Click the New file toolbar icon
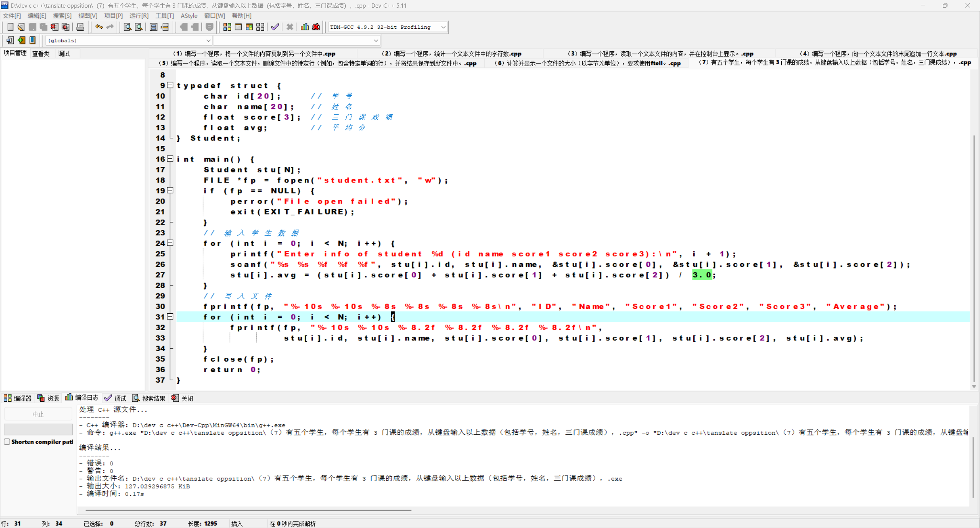 pos(10,27)
